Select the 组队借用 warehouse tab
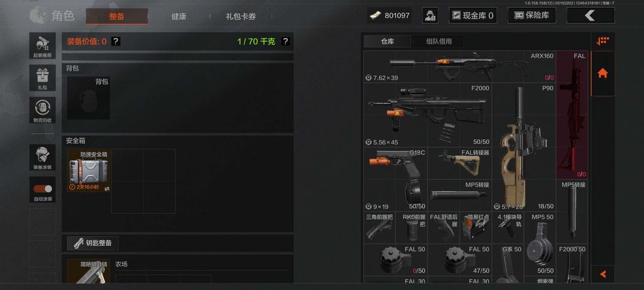The width and height of the screenshot is (644, 290). [x=439, y=42]
